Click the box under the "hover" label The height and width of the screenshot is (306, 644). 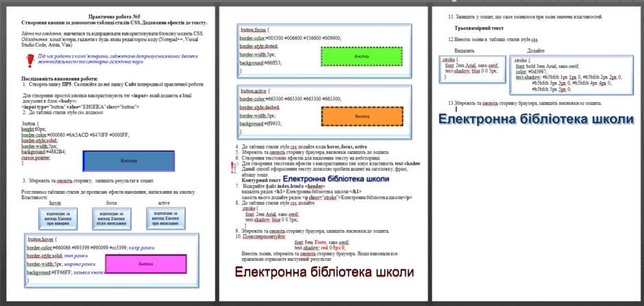pos(58,218)
